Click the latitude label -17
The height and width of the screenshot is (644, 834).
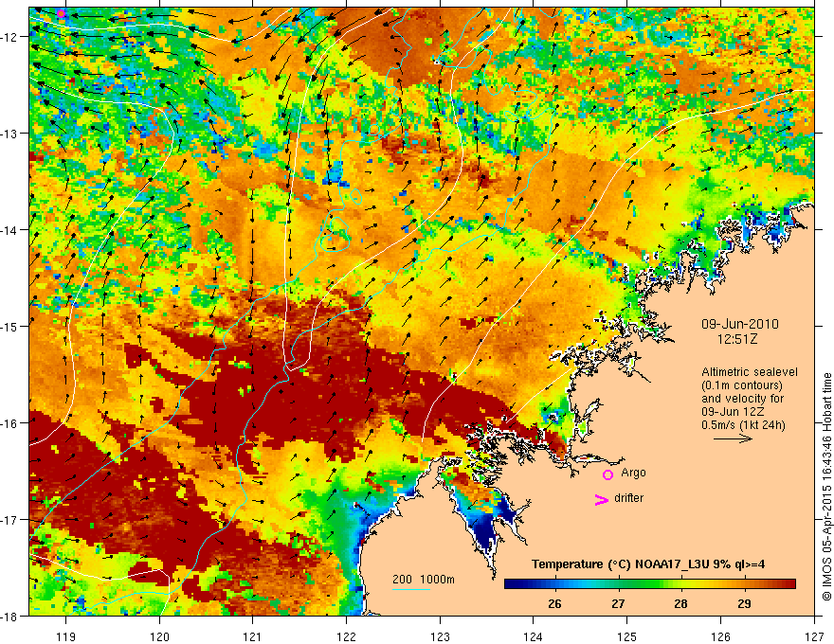(x=10, y=520)
